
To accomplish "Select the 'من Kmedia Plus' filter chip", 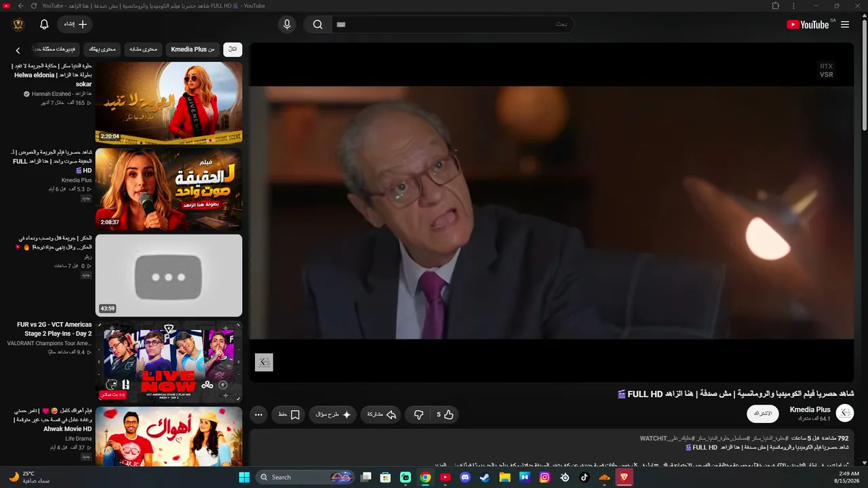I will 193,49.
